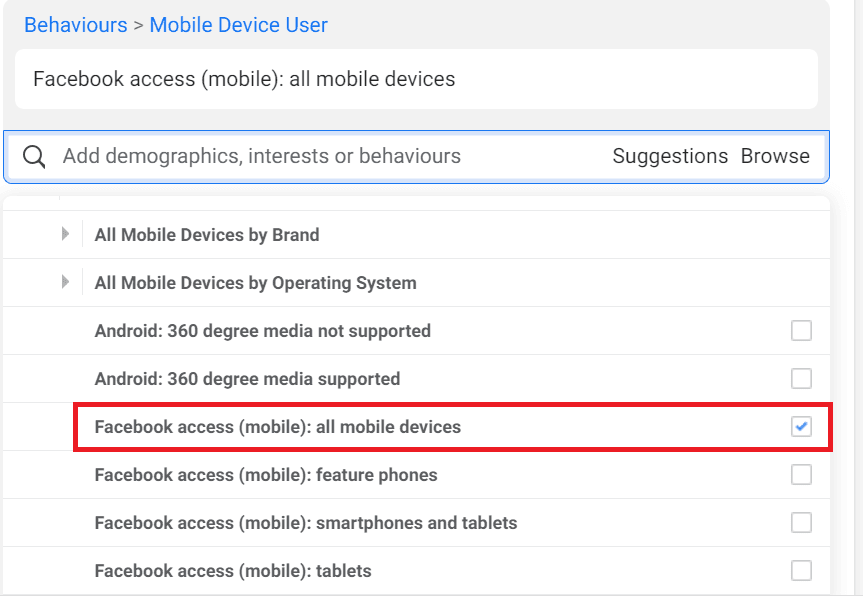Check Facebook access (mobile): feature phones
This screenshot has height=605, width=863.
(801, 475)
